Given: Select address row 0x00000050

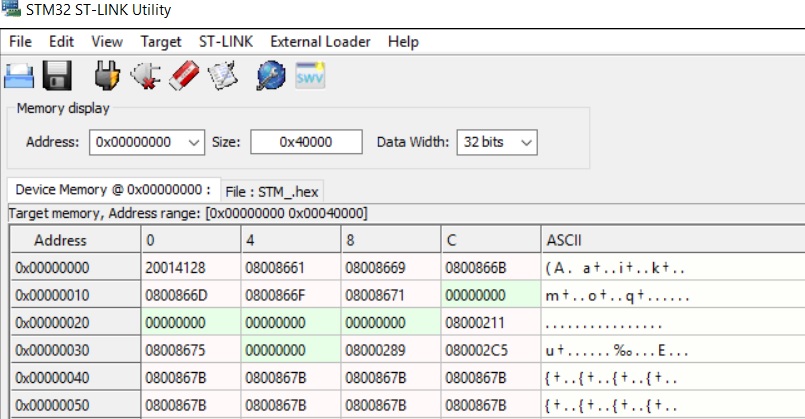Looking at the screenshot, I should [75, 405].
